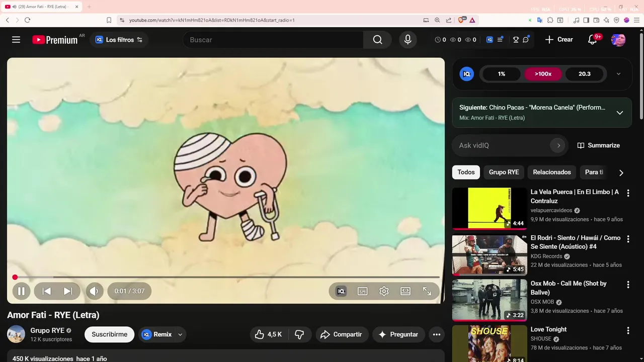The width and height of the screenshot is (644, 362).
Task: Open more actions three-dot menu below video
Action: click(x=437, y=334)
